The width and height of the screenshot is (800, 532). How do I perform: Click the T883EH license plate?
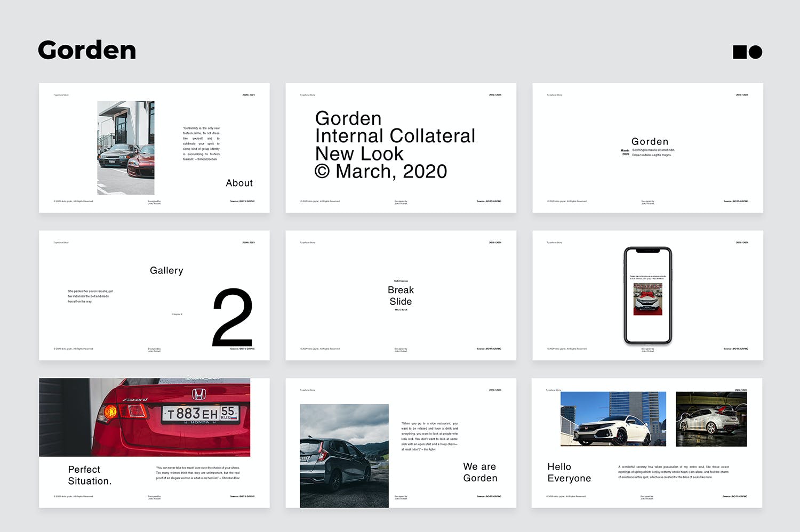[x=200, y=414]
